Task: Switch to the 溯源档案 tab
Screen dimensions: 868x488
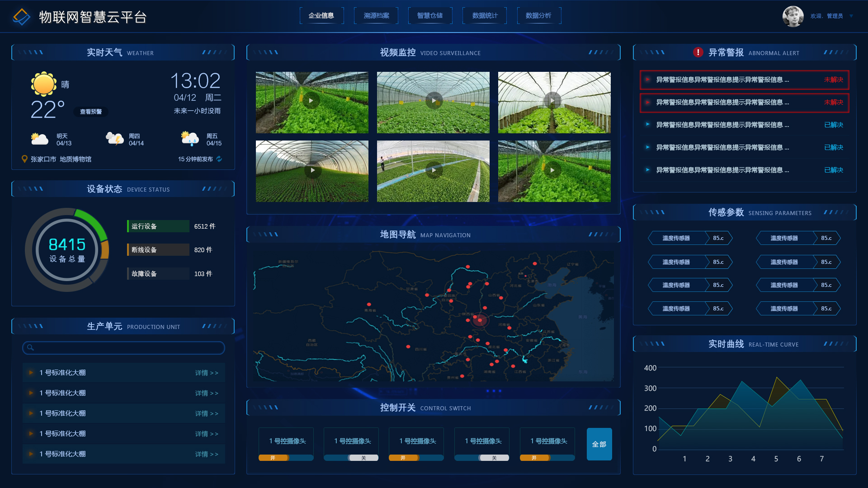Action: (x=376, y=16)
